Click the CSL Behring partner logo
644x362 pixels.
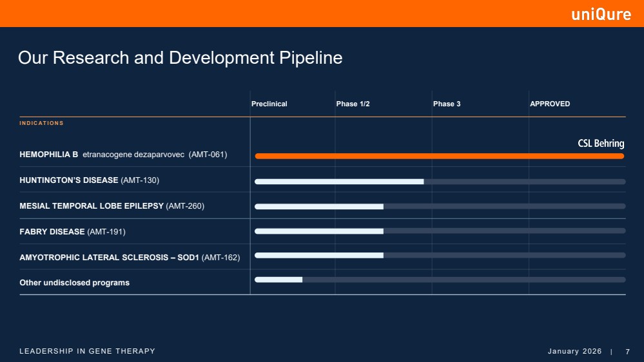[601, 144]
